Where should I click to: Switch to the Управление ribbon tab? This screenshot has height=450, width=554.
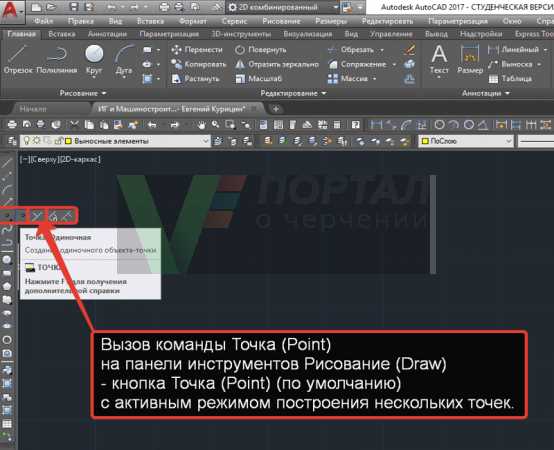tap(391, 34)
